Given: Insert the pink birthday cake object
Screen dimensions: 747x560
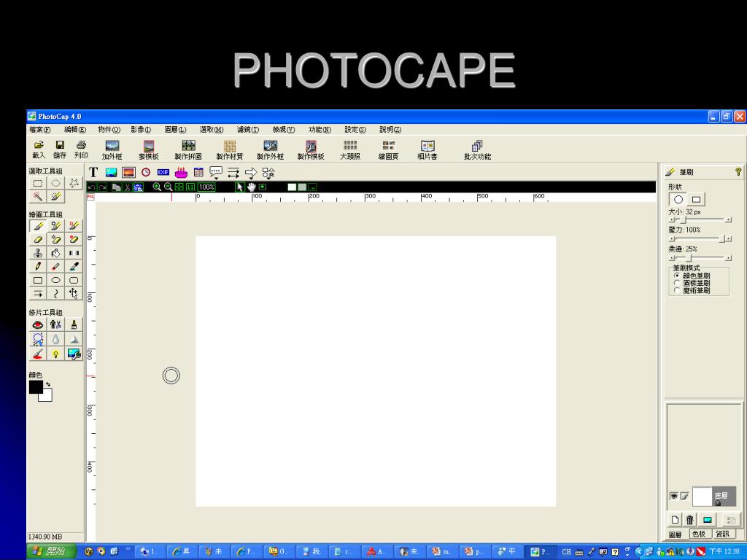Looking at the screenshot, I should (x=181, y=172).
